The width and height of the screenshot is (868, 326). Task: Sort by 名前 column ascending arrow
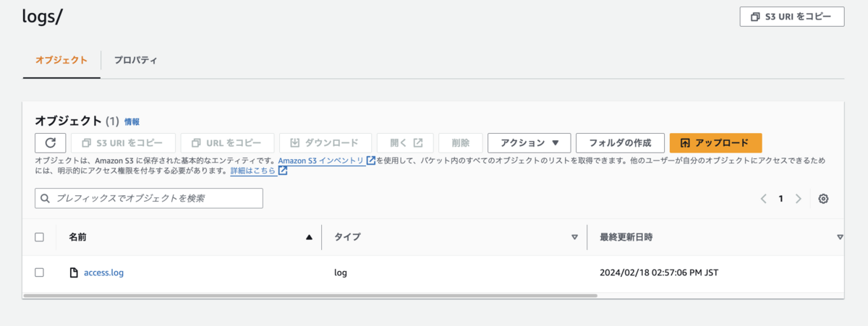[x=310, y=237]
